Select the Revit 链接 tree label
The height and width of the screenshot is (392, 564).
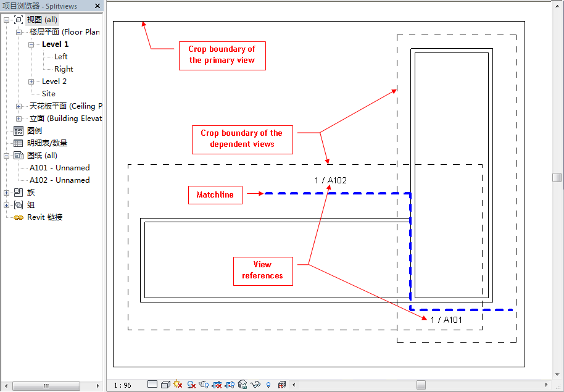(45, 217)
